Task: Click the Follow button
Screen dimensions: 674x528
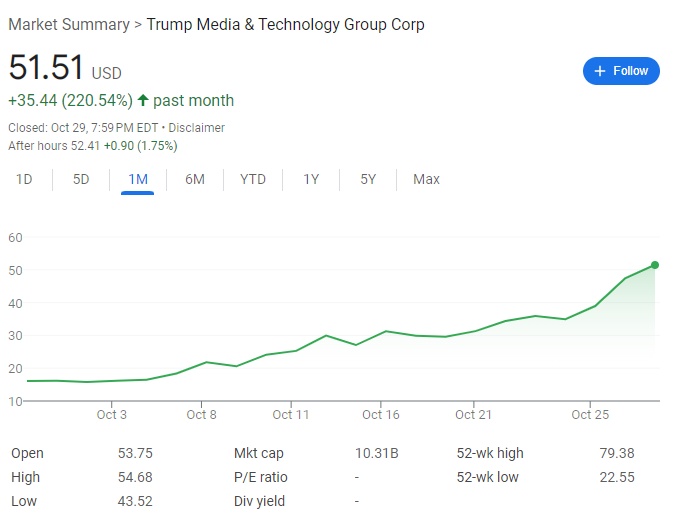Action: [621, 71]
